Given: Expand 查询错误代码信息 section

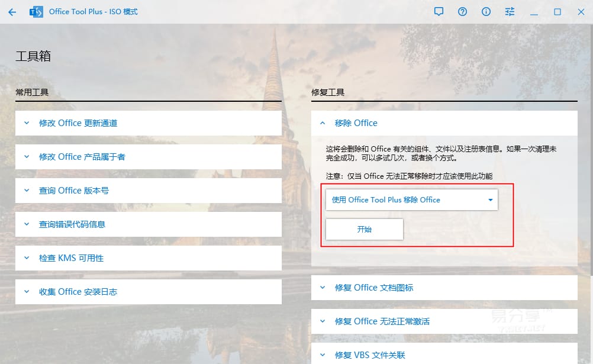Looking at the screenshot, I should click(148, 224).
